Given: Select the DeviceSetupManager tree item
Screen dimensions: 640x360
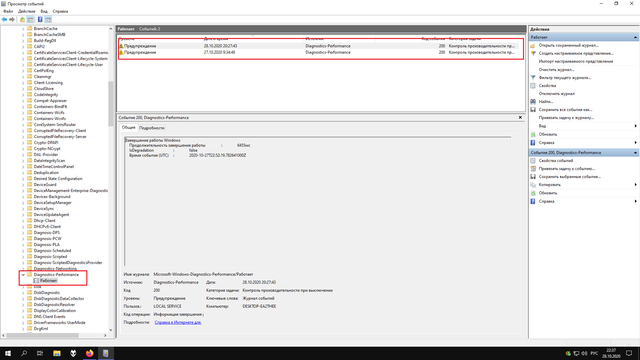Looking at the screenshot, I should (53, 202).
